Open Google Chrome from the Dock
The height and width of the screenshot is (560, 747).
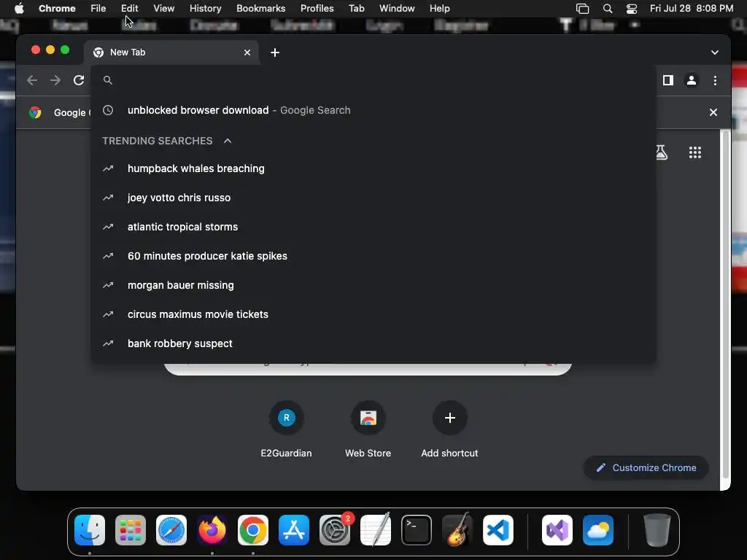click(x=253, y=530)
